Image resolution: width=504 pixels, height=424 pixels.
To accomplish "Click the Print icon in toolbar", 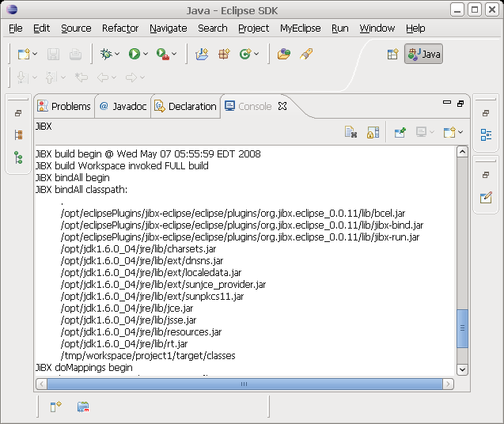I will click(x=75, y=54).
